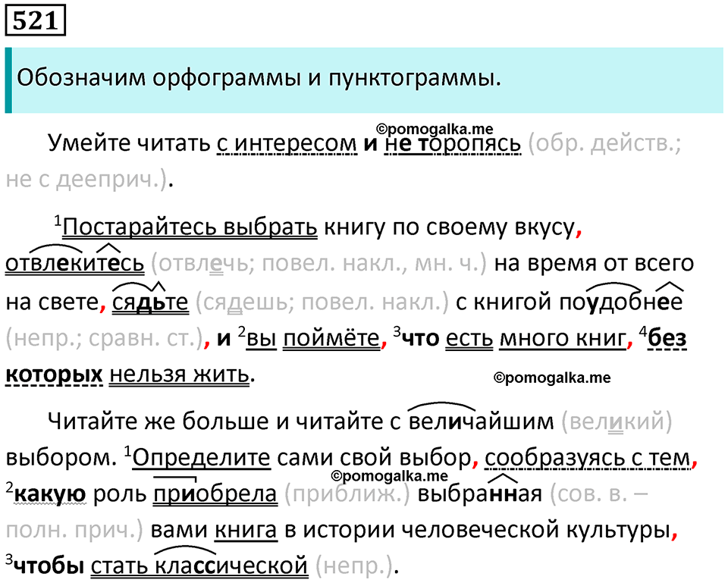Click the words "Умейте читать"

(x=129, y=143)
